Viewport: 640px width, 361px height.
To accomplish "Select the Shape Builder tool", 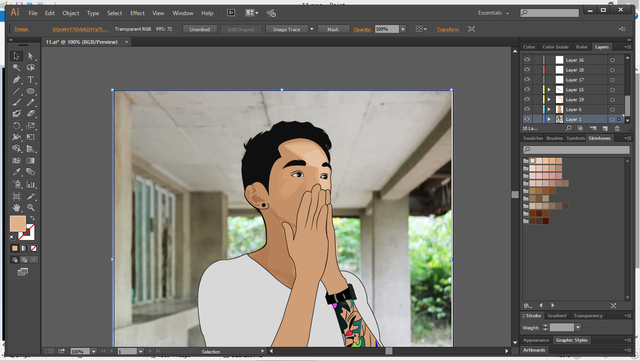I will [x=16, y=149].
